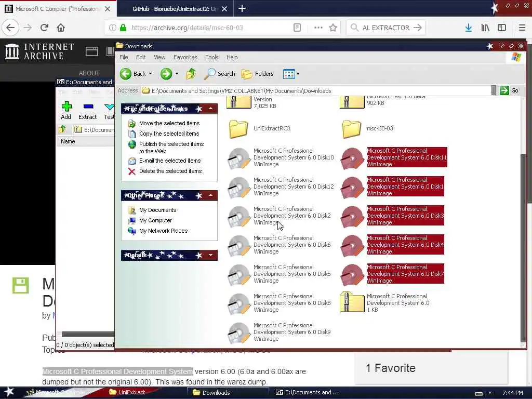The image size is (532, 399).
Task: Select the 1 KB Development System 6.0 zip
Action: (352, 302)
